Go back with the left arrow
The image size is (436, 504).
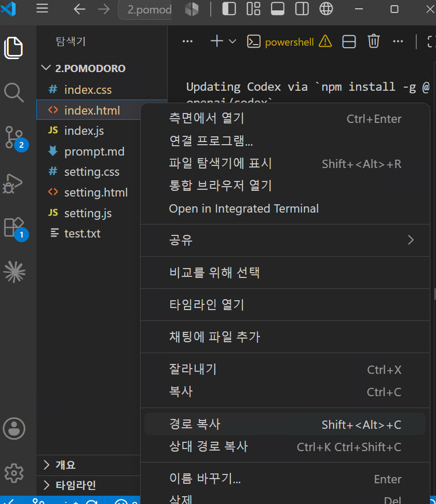(79, 9)
